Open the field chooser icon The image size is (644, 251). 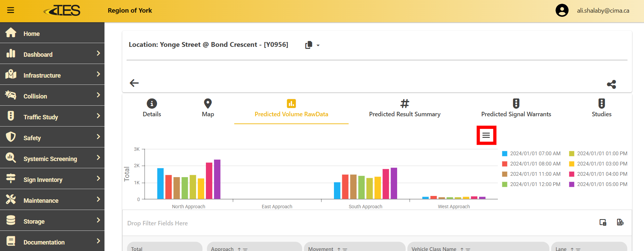603,223
